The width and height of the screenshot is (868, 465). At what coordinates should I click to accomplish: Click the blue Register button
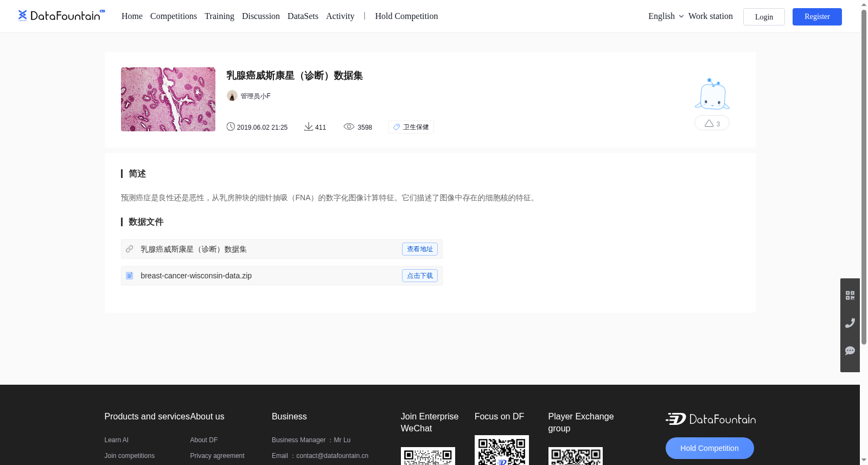(x=817, y=17)
